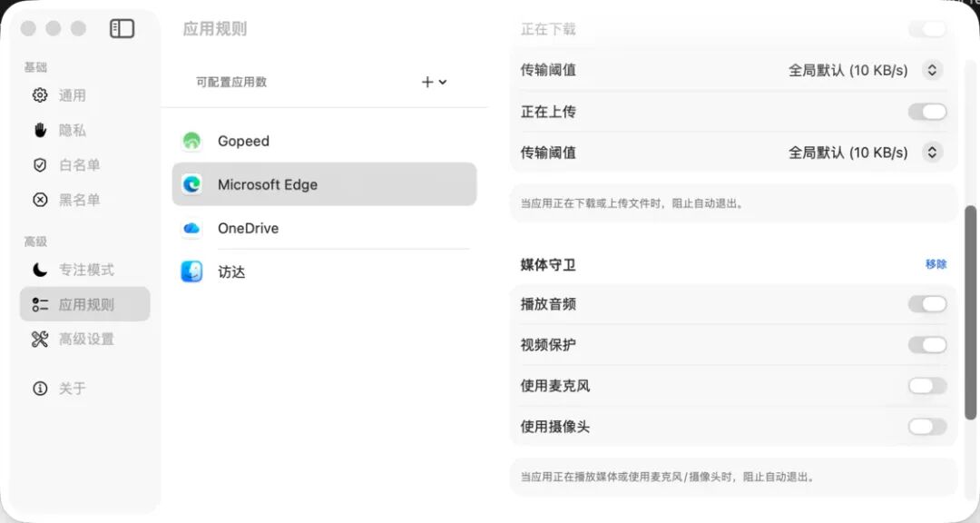Click the 移除 link beside 媒体守卫
Screen dimensions: 980x523
tap(936, 264)
